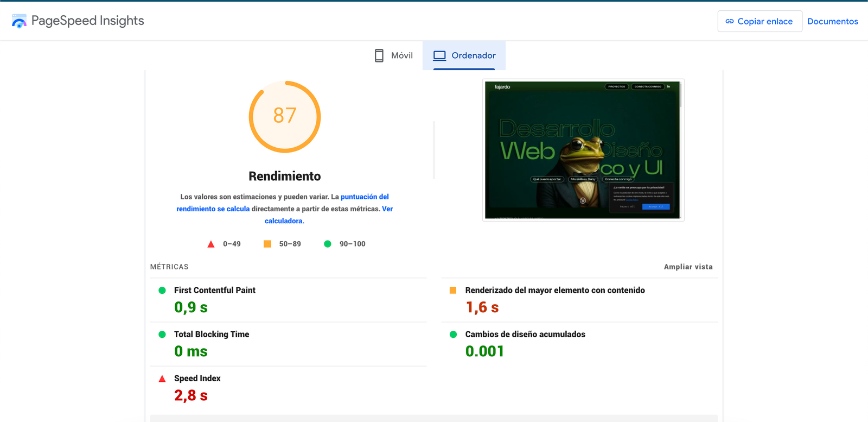Click the orange square beside Renderizado metric

pyautogui.click(x=453, y=291)
